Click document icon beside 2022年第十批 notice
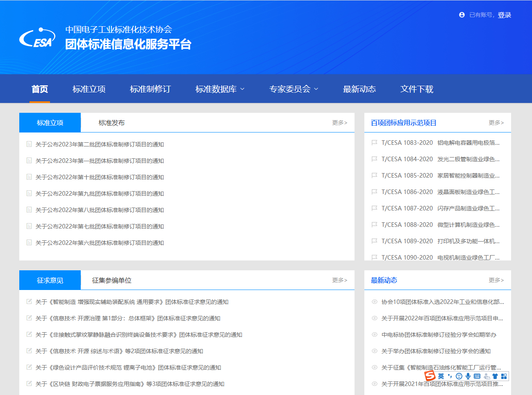532x395 pixels. 29,177
